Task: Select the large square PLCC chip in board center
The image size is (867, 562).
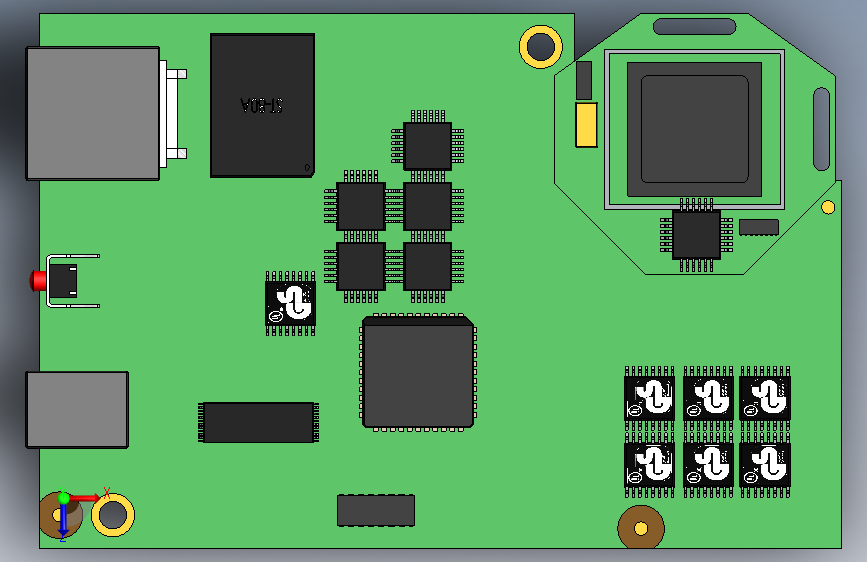Action: point(418,373)
